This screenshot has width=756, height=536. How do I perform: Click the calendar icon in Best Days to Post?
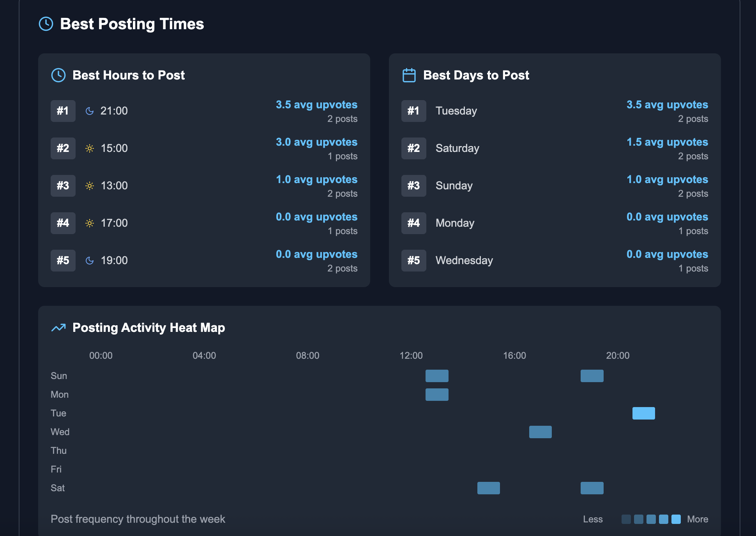coord(409,75)
